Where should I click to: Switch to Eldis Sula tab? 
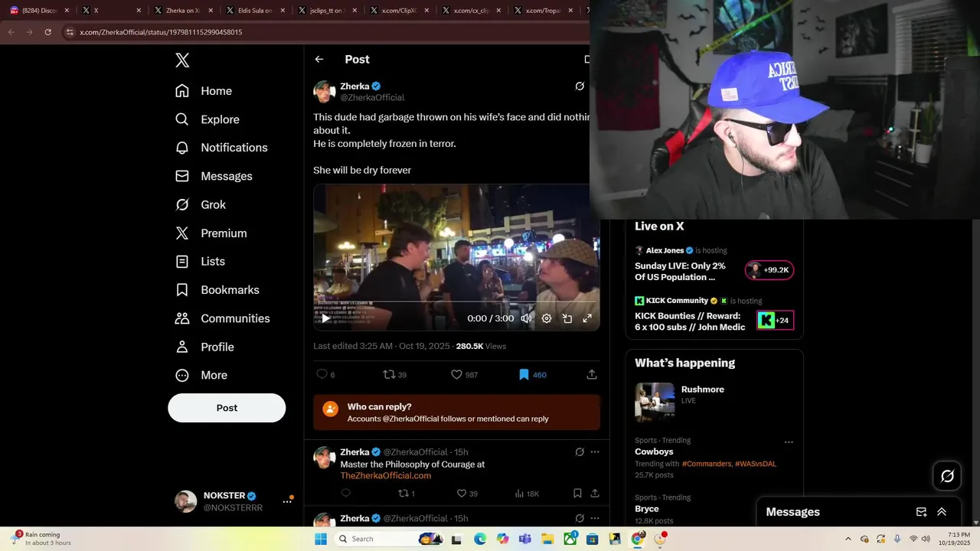[x=254, y=11]
